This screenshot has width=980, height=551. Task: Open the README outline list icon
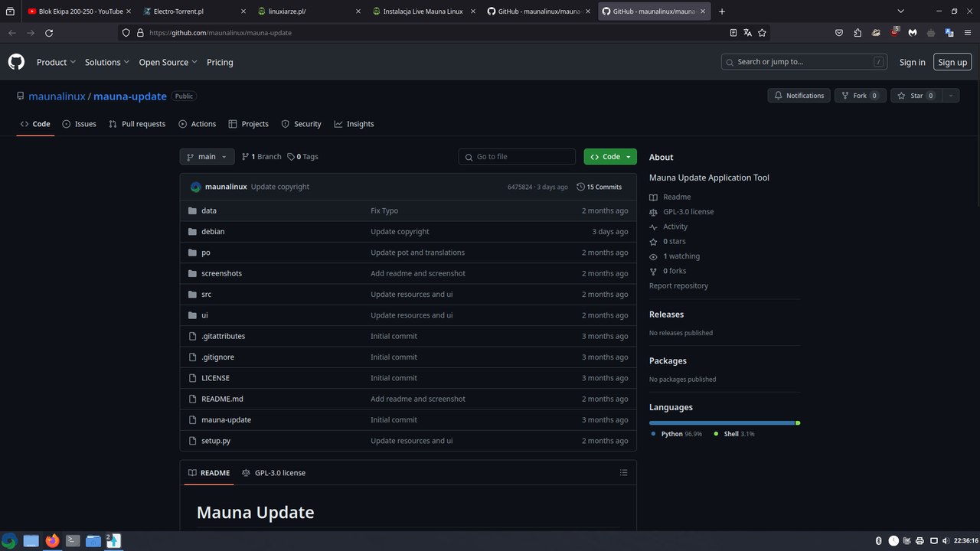tap(623, 473)
